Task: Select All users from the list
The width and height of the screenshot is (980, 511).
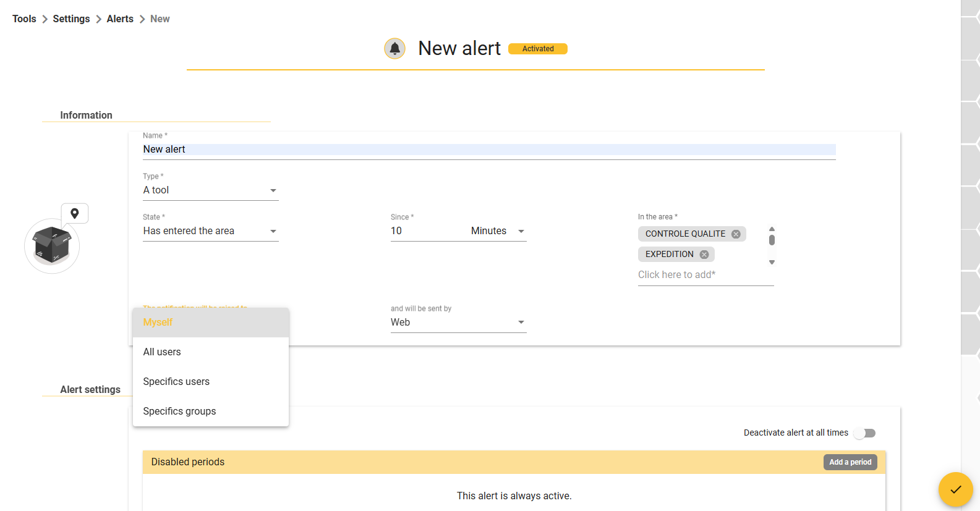Action: point(211,352)
